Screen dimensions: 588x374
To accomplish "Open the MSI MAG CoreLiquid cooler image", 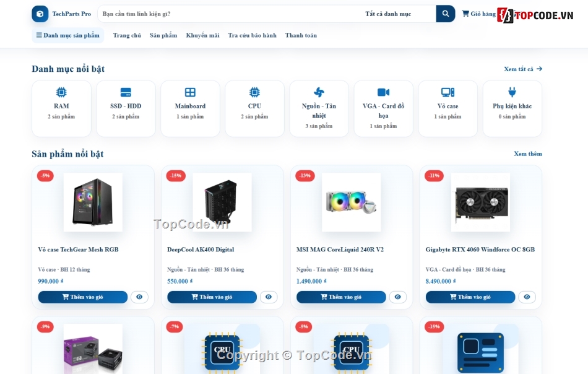I will pyautogui.click(x=352, y=202).
